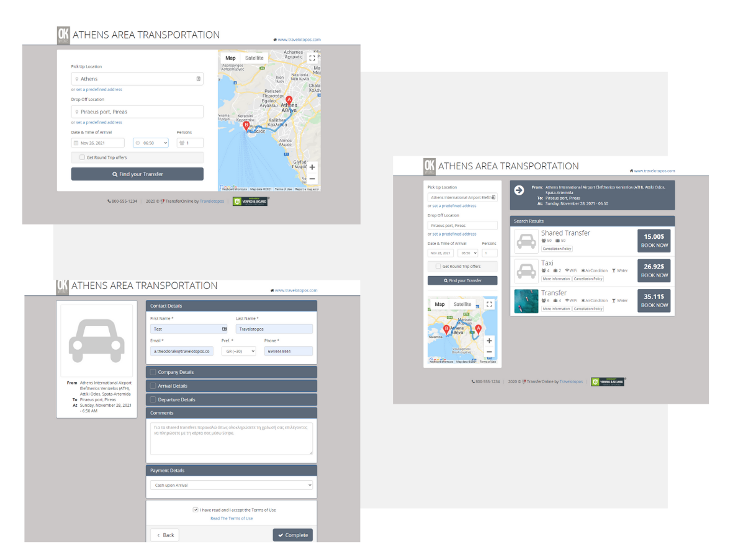
Task: Open the Cash upon Arrival payment dropdown
Action: [x=231, y=486]
